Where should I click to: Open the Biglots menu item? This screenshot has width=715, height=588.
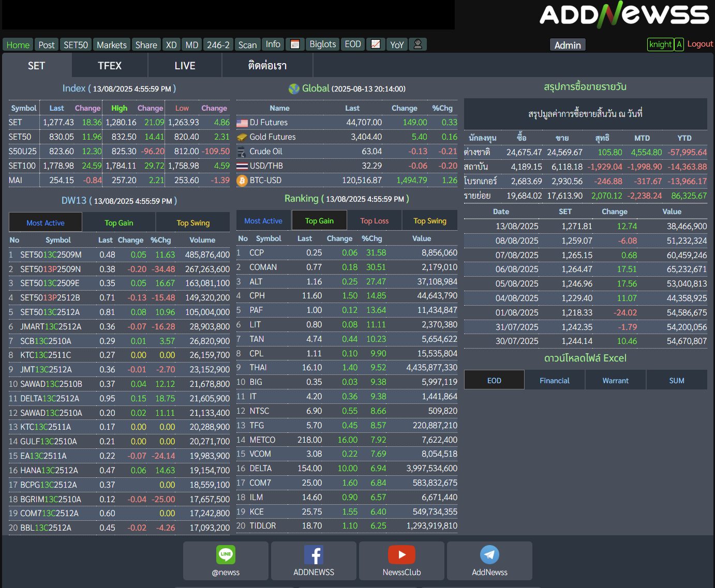[x=323, y=44]
